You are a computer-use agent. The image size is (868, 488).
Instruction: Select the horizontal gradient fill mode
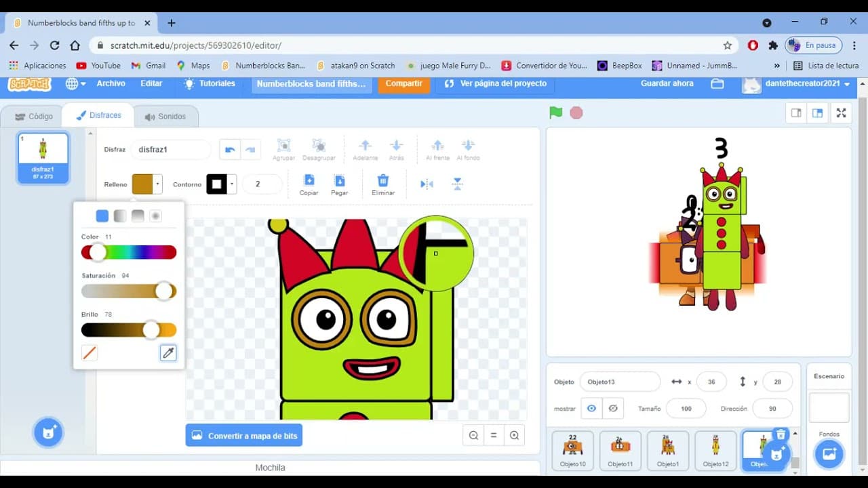tap(120, 216)
